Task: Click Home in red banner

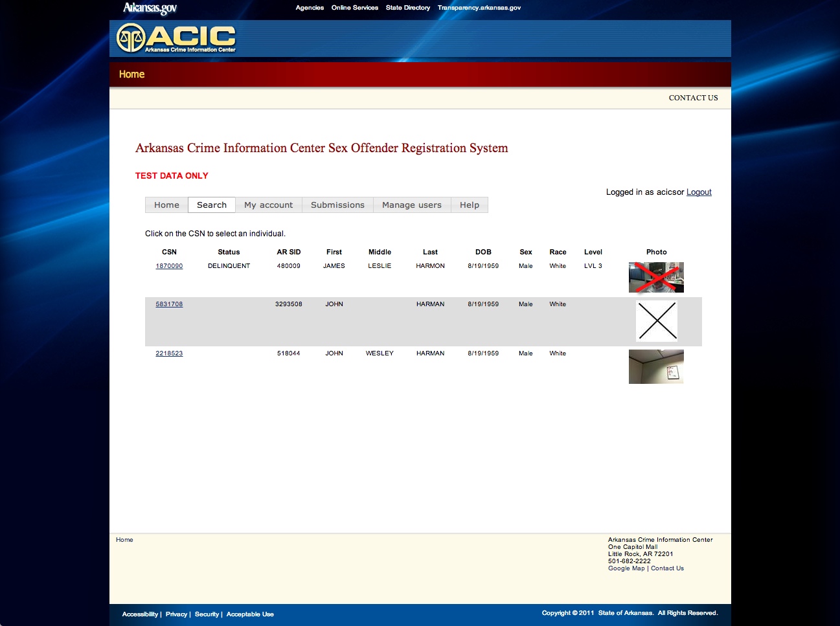Action: click(131, 74)
